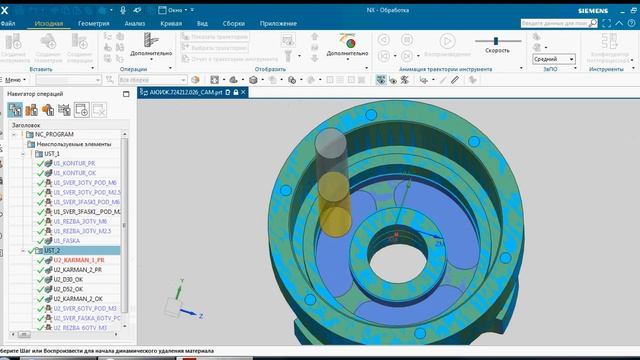Click Отчет о траектории инструмента
The width and height of the screenshot is (640, 360).
point(230,59)
